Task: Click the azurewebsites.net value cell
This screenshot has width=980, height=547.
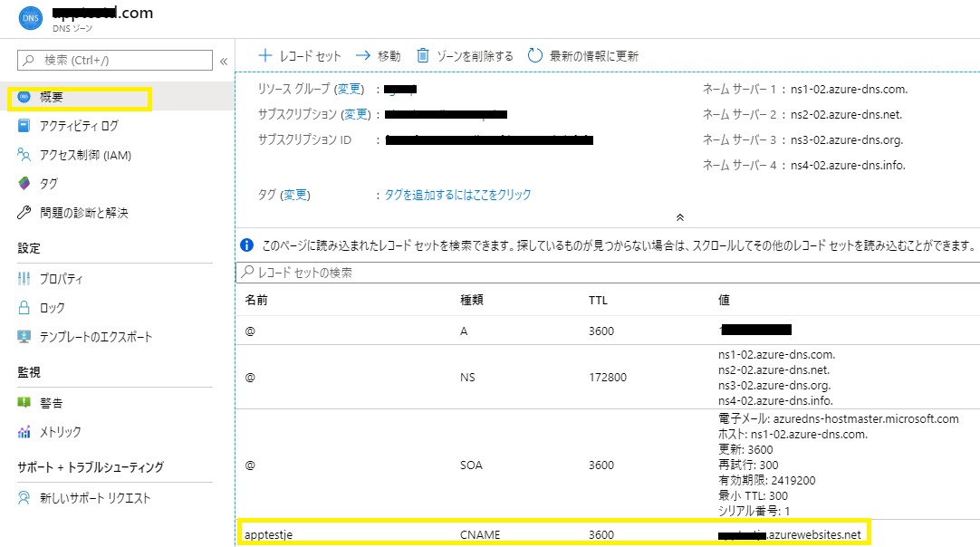Action: (790, 535)
